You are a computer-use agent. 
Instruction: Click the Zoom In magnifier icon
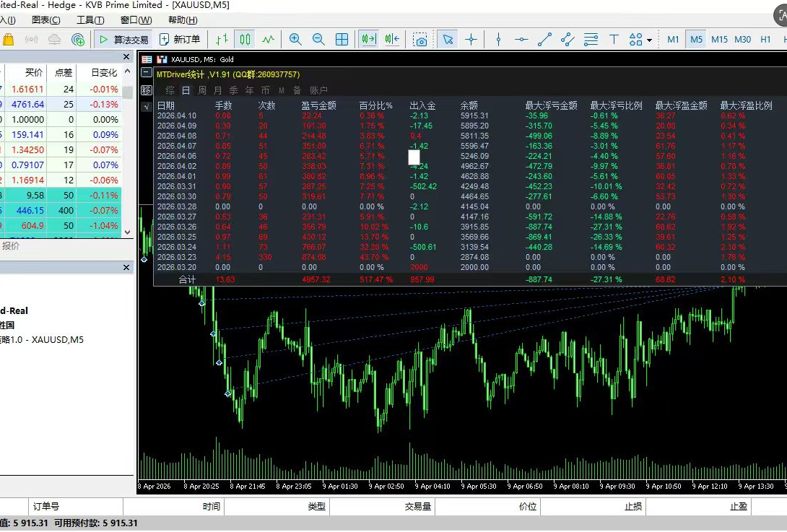click(x=295, y=39)
